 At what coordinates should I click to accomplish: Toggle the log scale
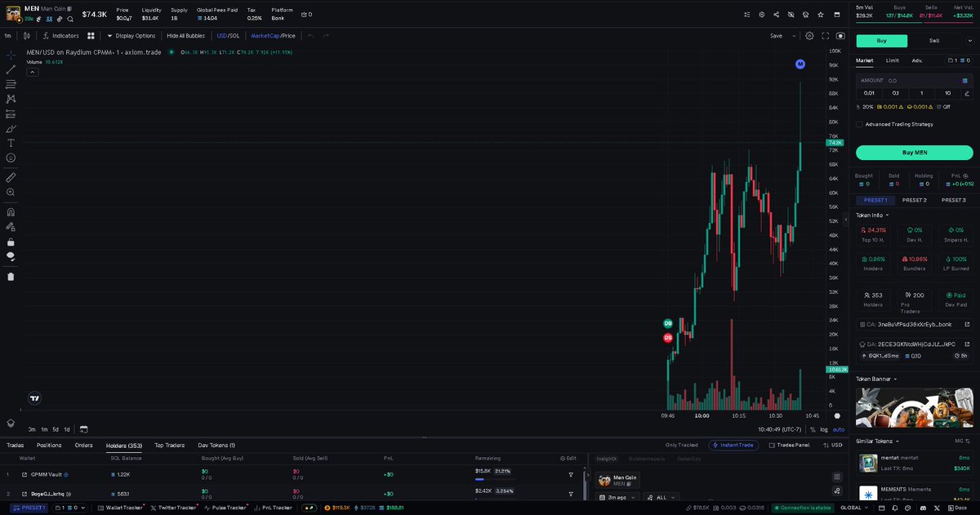825,429
